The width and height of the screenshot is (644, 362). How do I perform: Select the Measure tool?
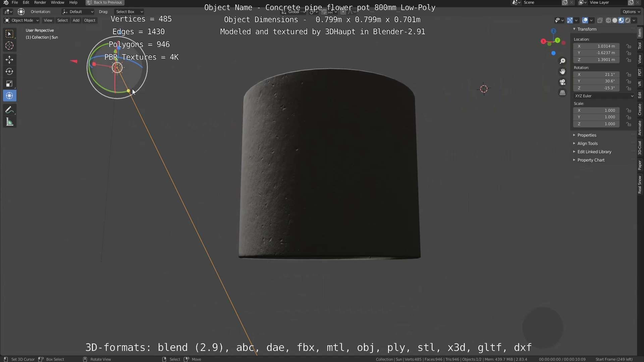(9, 122)
